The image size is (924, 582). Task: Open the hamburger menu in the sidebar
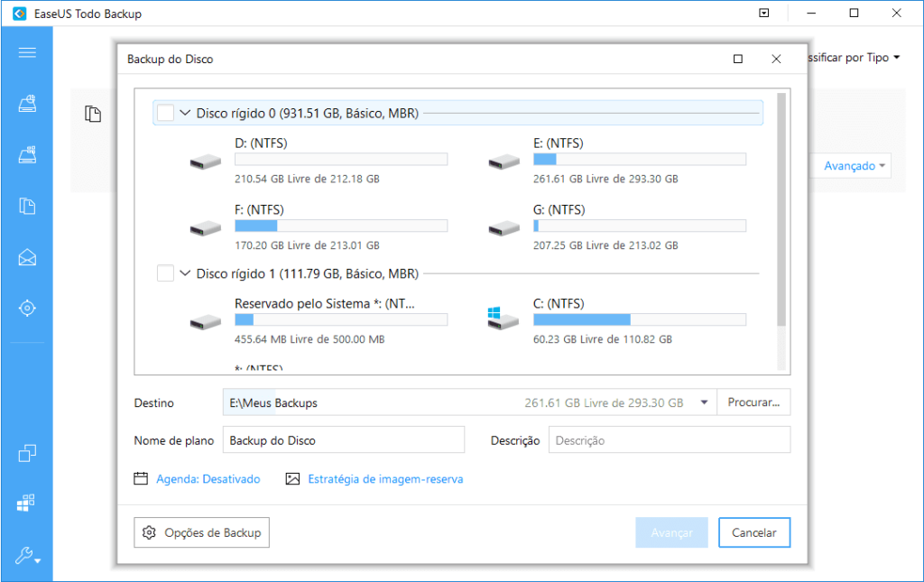pos(27,52)
